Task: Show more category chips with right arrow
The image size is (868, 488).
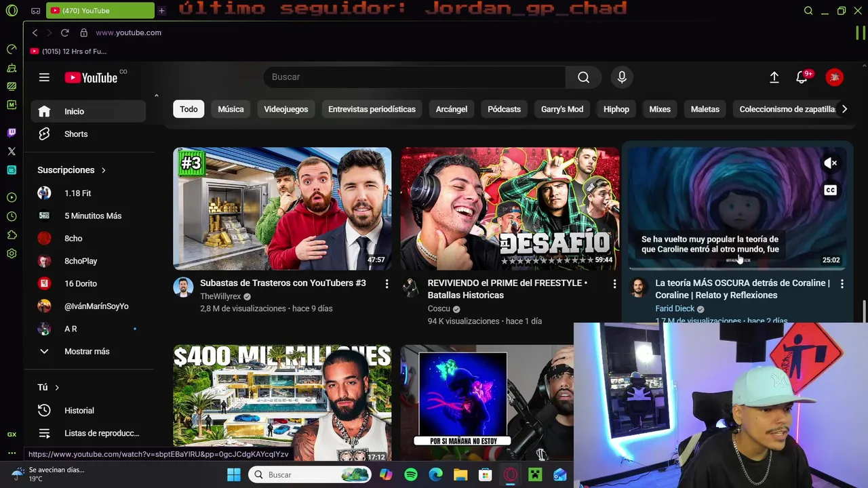Action: pos(844,109)
